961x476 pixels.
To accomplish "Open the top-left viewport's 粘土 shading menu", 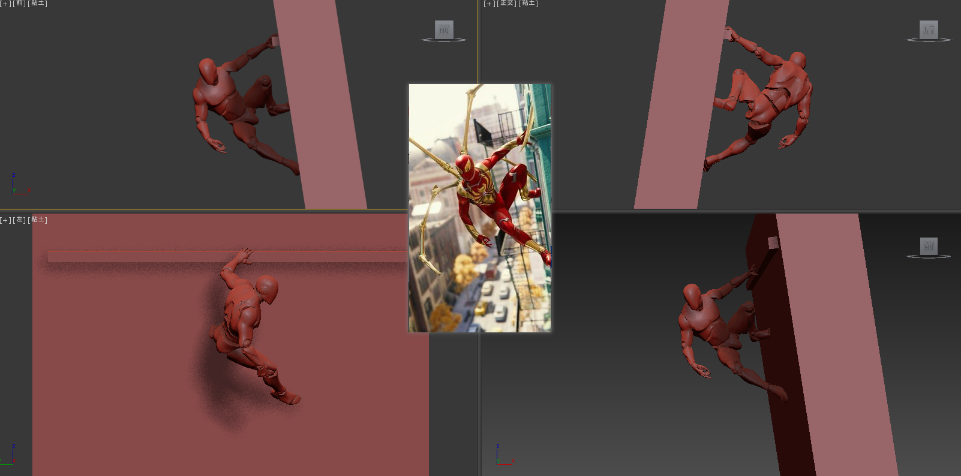I will [x=37, y=3].
